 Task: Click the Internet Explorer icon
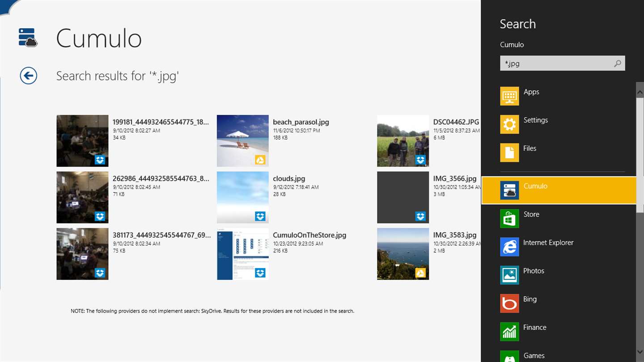coord(509,247)
